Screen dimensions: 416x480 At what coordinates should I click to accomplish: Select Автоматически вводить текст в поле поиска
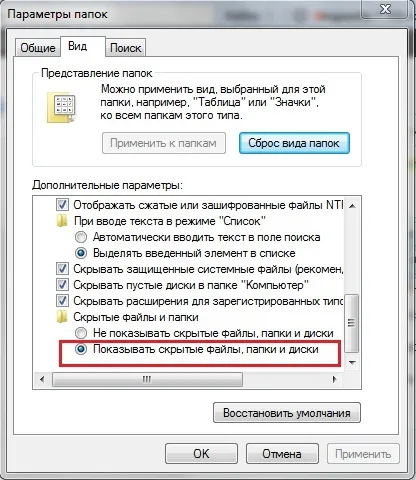pos(81,237)
